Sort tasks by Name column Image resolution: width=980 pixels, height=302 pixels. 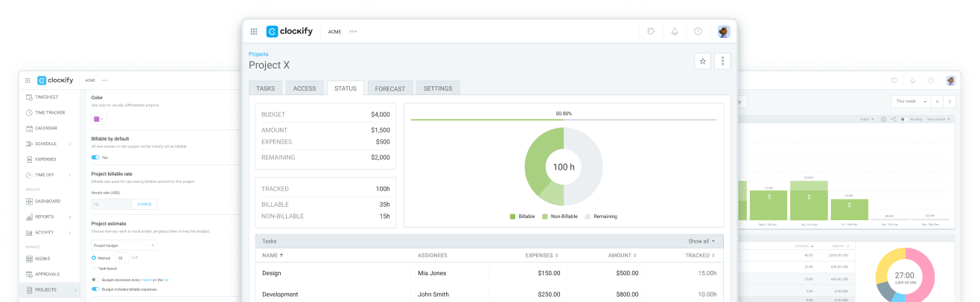[273, 255]
